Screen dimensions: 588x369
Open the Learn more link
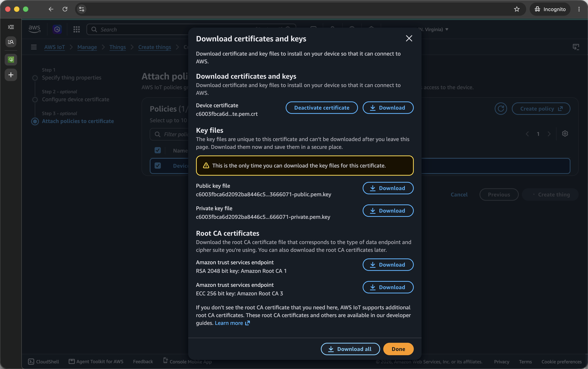[x=232, y=323]
